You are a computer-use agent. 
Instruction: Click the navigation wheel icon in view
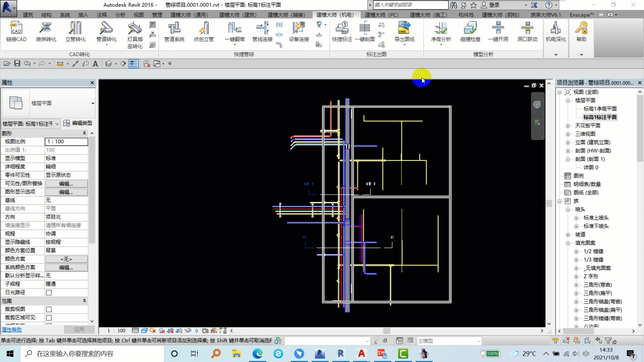tap(537, 105)
